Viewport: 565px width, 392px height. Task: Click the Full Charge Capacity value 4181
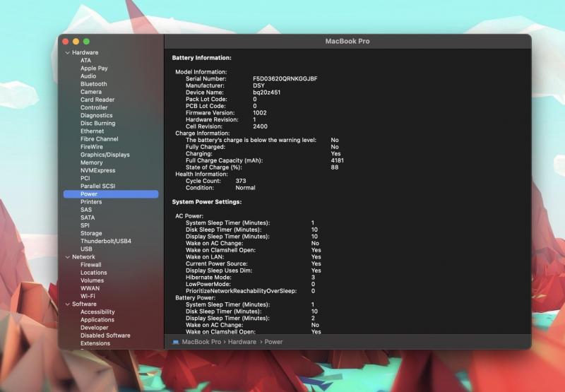(x=338, y=161)
